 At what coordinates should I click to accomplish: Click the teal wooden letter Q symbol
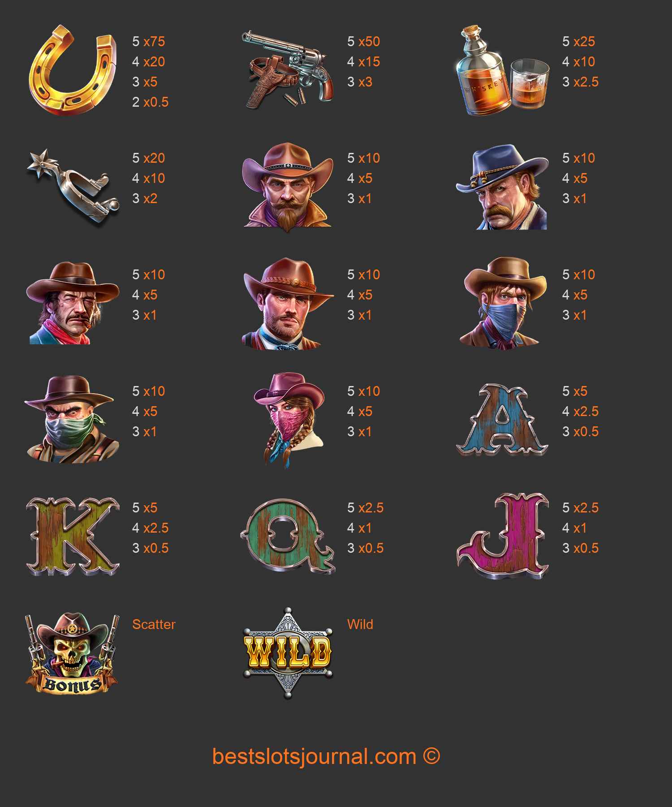coord(288,537)
